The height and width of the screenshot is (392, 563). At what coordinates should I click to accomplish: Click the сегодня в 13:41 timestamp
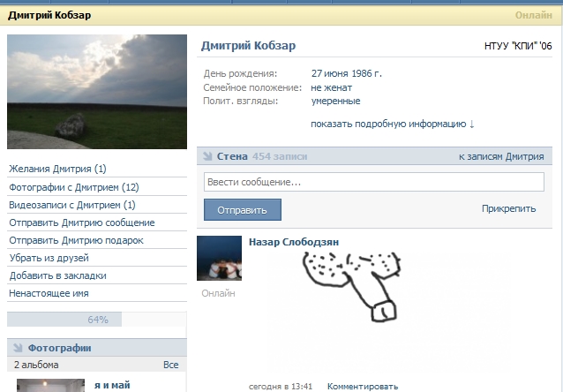pos(281,387)
